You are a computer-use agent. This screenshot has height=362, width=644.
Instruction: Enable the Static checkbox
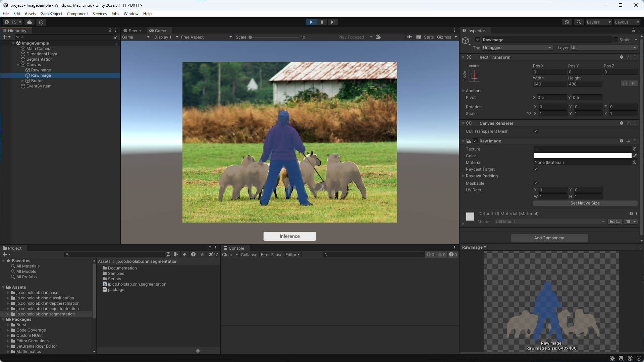616,40
